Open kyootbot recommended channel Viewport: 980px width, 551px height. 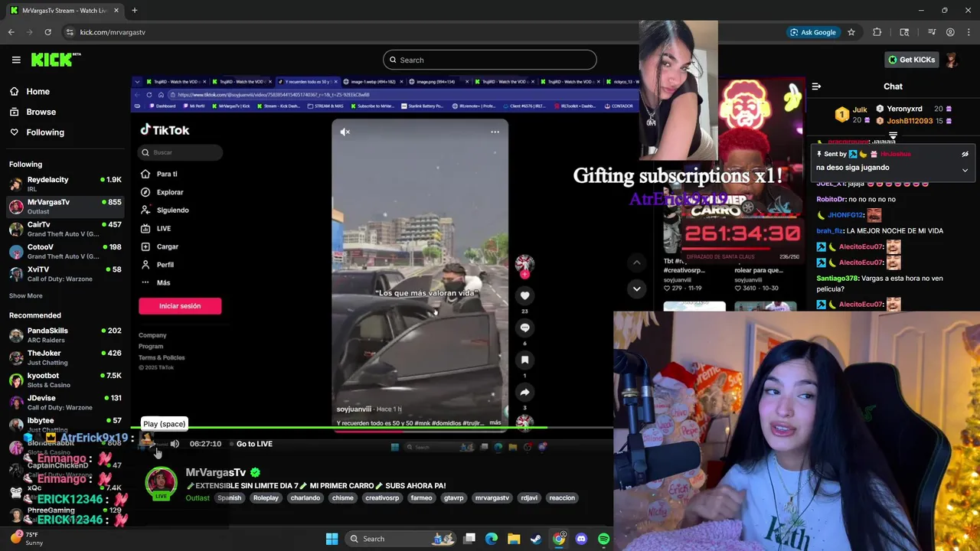click(65, 380)
